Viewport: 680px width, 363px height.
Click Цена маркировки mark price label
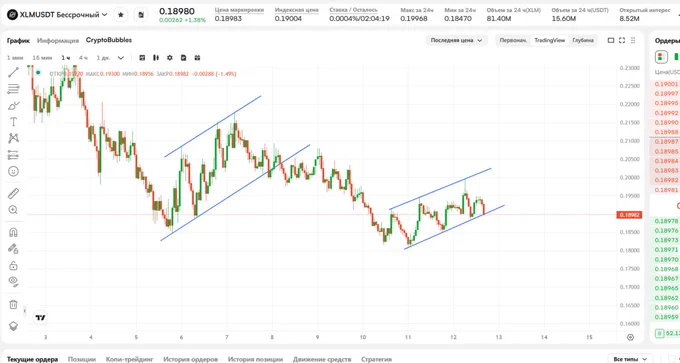[239, 10]
